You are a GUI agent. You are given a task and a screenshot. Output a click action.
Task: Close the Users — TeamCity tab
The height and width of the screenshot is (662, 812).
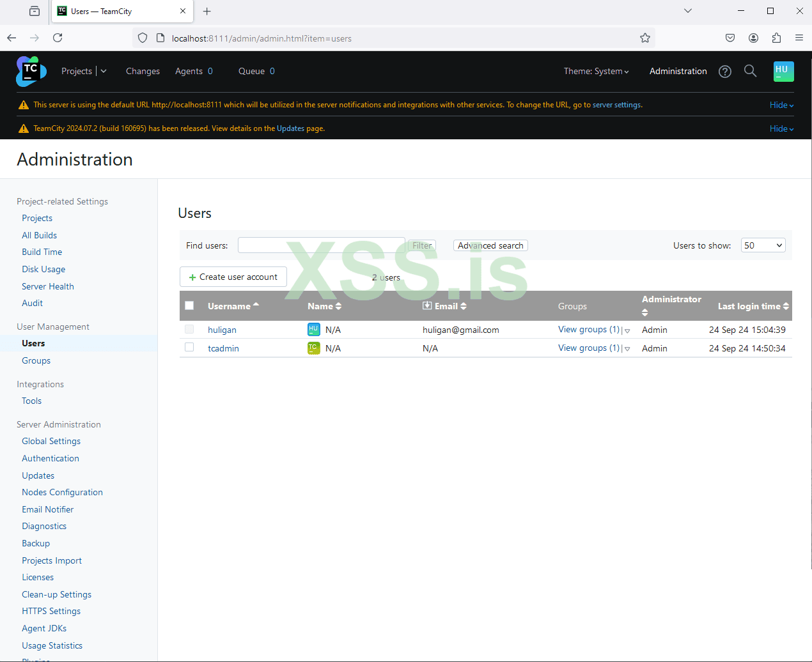[183, 12]
